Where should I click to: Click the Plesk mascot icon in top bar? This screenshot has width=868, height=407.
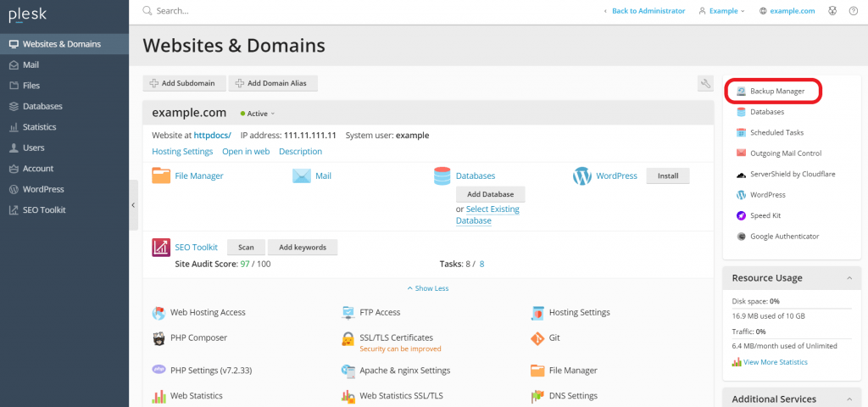(x=832, y=11)
